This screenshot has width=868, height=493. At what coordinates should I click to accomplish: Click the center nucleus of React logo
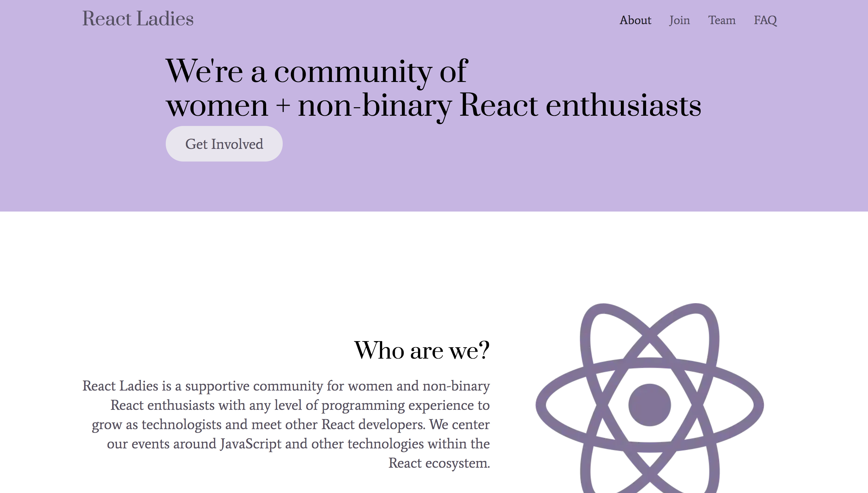click(649, 405)
